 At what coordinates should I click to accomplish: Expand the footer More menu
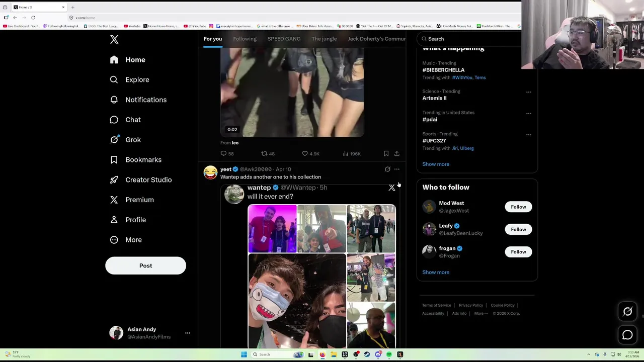click(480, 313)
